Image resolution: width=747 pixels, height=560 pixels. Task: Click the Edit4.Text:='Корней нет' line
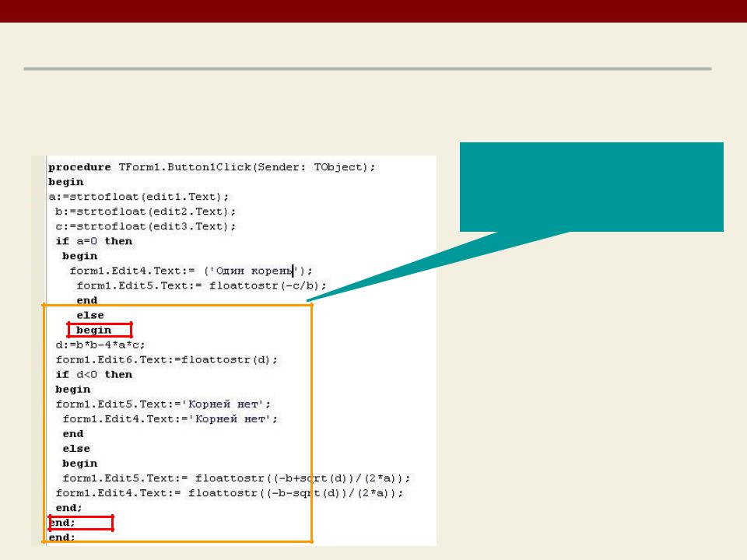[170, 419]
